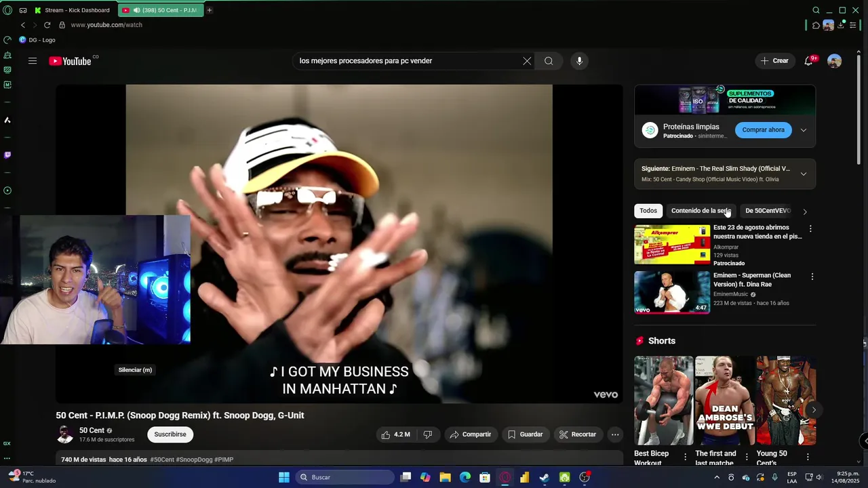Like the video with 4.2 M thumbs up
The width and height of the screenshot is (868, 488).
pyautogui.click(x=395, y=434)
